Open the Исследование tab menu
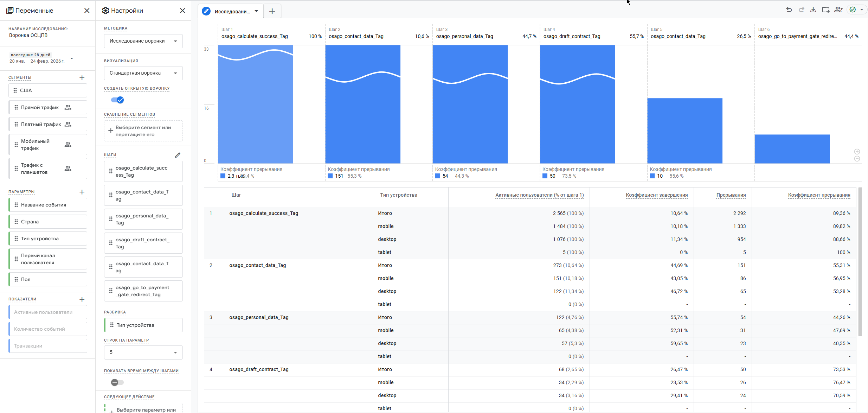 [x=257, y=11]
